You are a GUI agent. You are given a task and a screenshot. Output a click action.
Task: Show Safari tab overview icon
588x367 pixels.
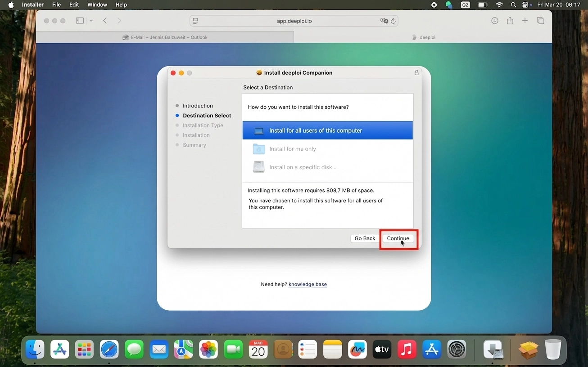pyautogui.click(x=541, y=21)
